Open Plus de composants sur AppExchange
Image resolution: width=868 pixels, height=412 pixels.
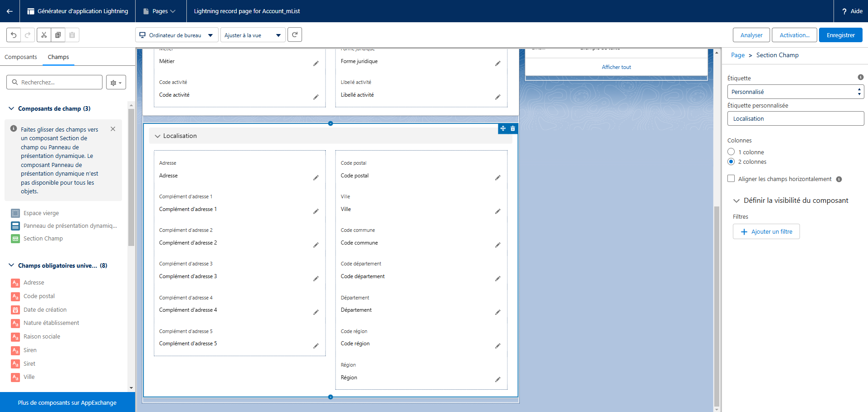tap(67, 402)
